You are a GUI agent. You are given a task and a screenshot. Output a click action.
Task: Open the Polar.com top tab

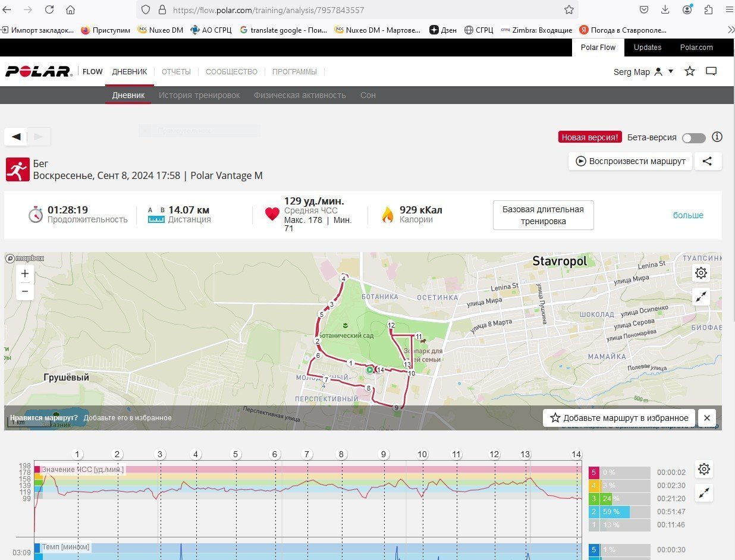pyautogui.click(x=696, y=48)
